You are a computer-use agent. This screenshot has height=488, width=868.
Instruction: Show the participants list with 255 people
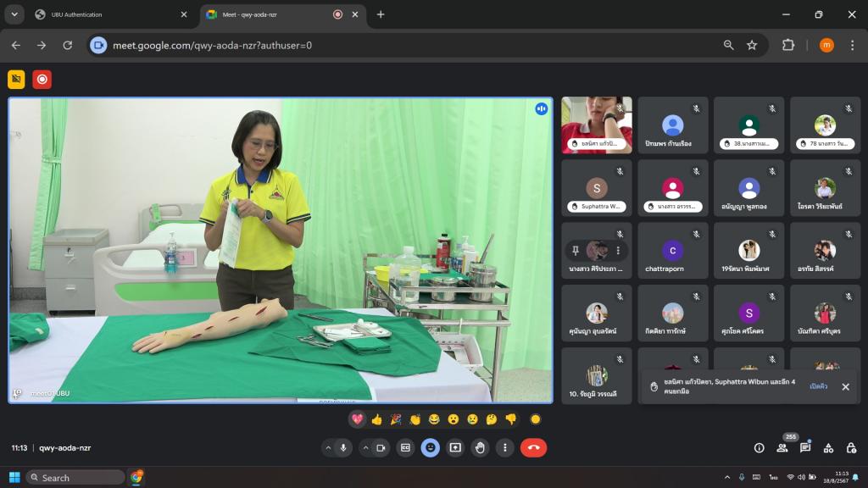(x=782, y=448)
